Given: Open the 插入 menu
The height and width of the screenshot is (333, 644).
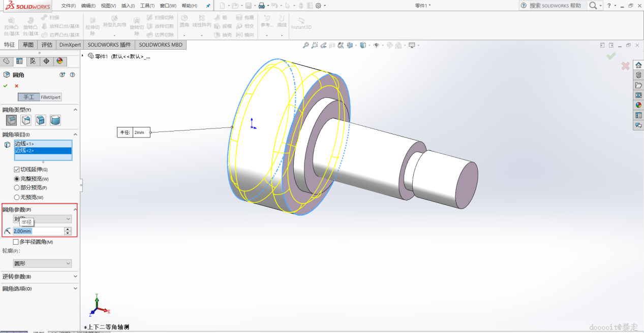Looking at the screenshot, I should click(x=128, y=6).
